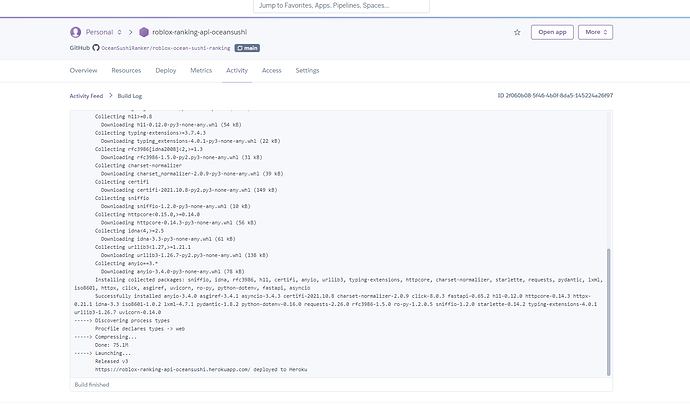Viewport: 690px width, 406px height.
Task: Focus the Jump to Favorites search field
Action: click(x=341, y=6)
